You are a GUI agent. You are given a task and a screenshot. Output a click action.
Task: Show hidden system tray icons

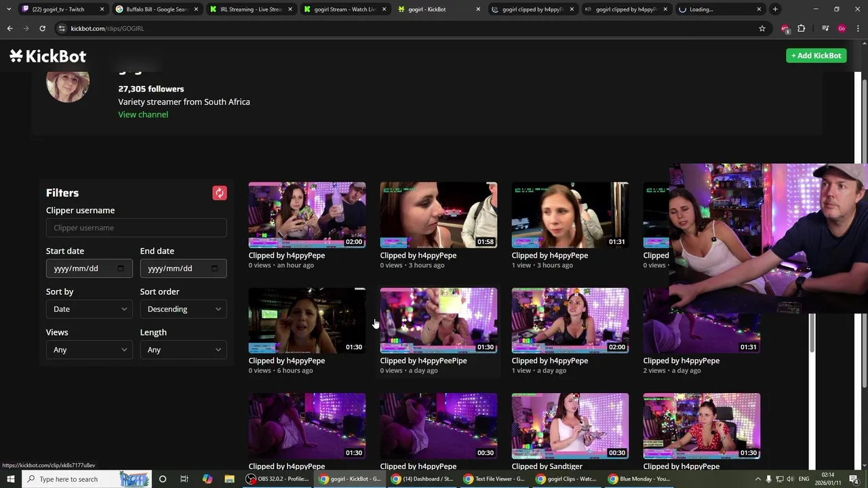(757, 479)
